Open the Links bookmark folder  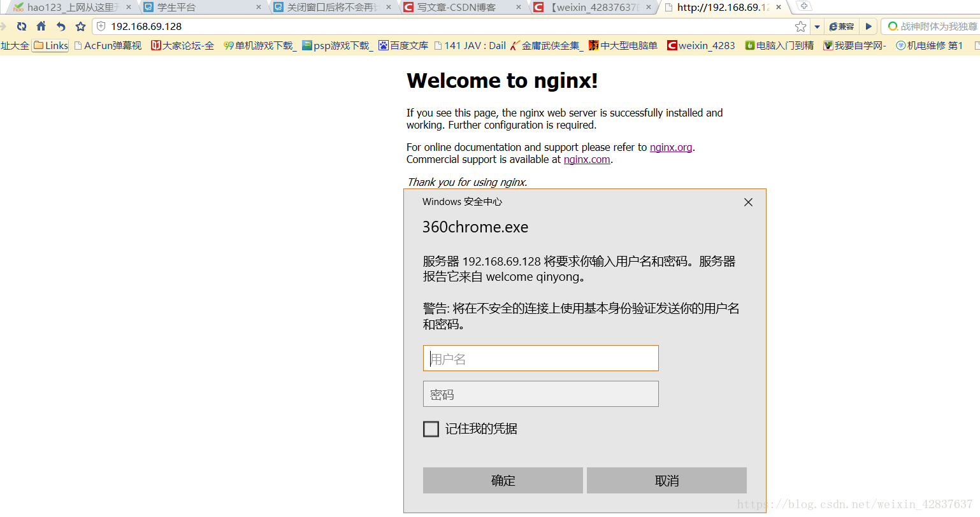[x=50, y=45]
